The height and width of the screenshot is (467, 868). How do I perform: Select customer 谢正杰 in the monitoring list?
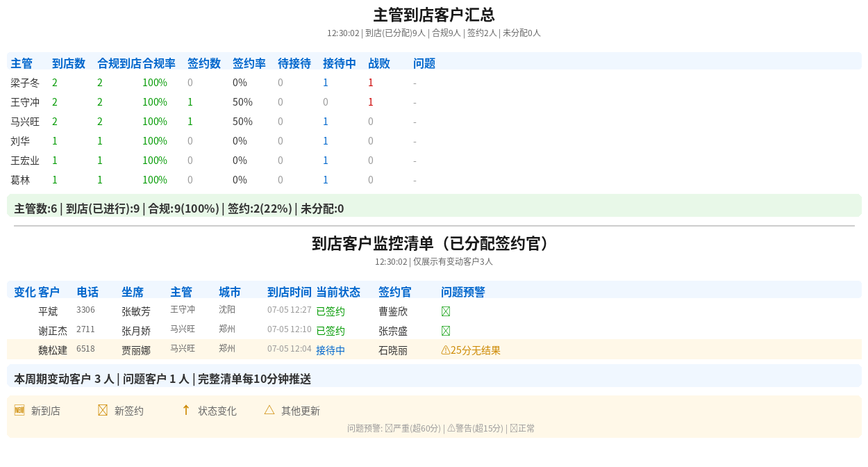click(x=53, y=331)
